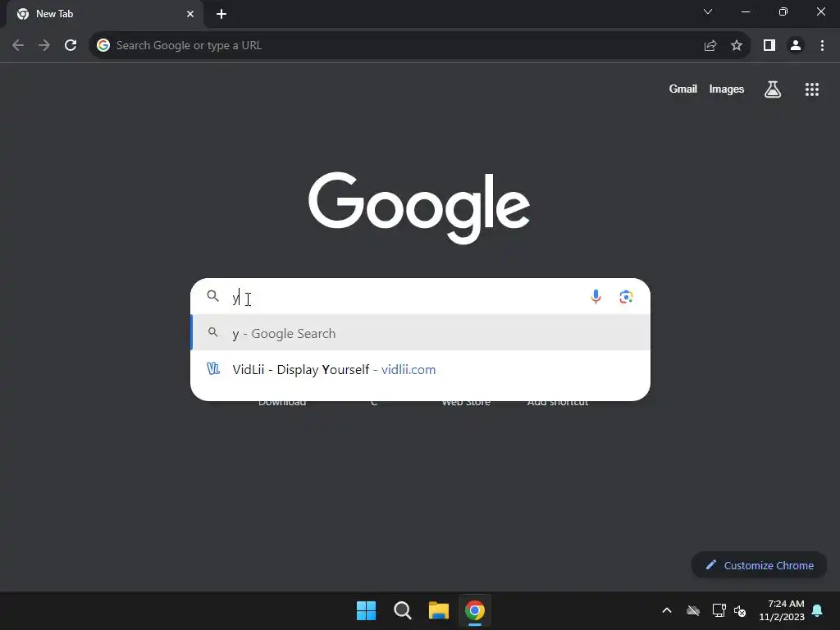Screen dimensions: 840x630
Task: Click the muted volume tray icon
Action: pyautogui.click(x=740, y=610)
